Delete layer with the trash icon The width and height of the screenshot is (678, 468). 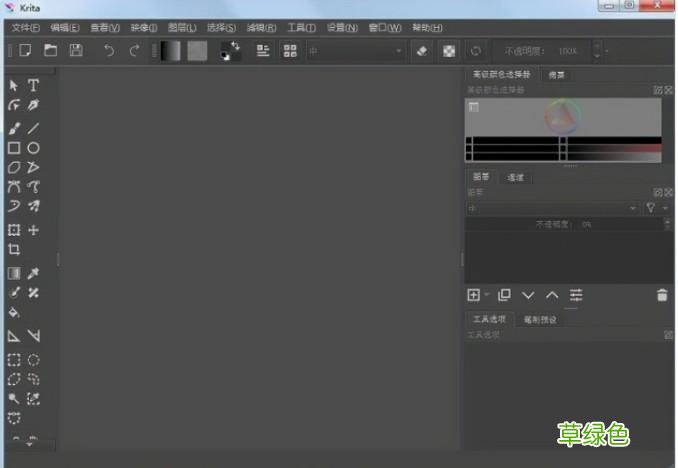(x=661, y=295)
